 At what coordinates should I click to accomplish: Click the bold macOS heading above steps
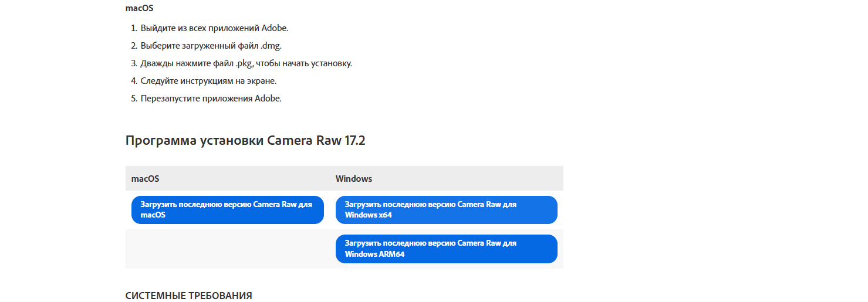click(140, 8)
